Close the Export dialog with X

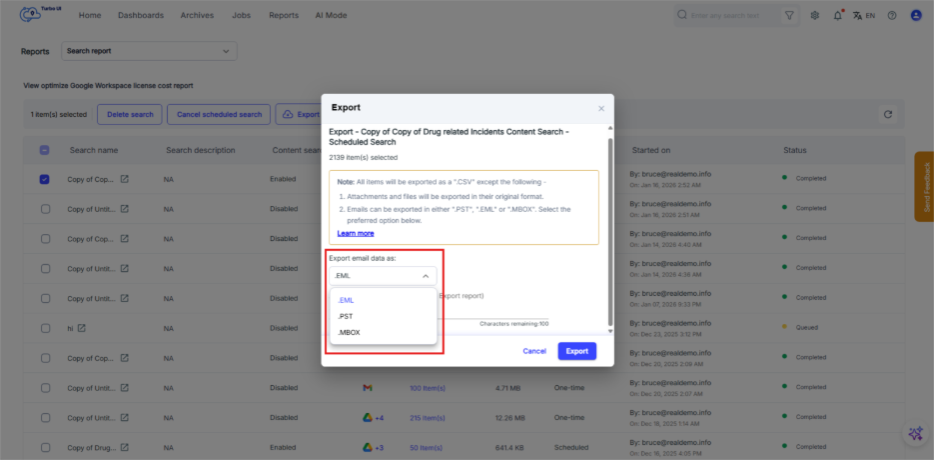pos(601,108)
